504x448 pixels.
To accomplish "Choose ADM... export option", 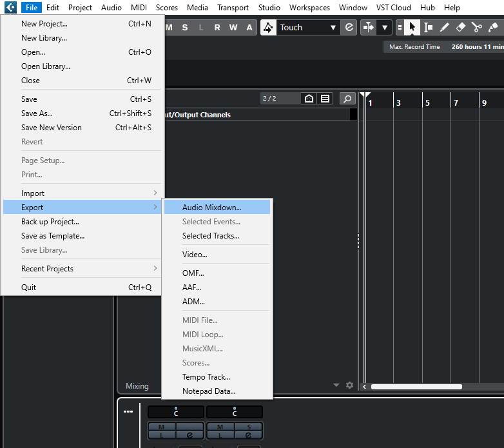I will (217, 302).
